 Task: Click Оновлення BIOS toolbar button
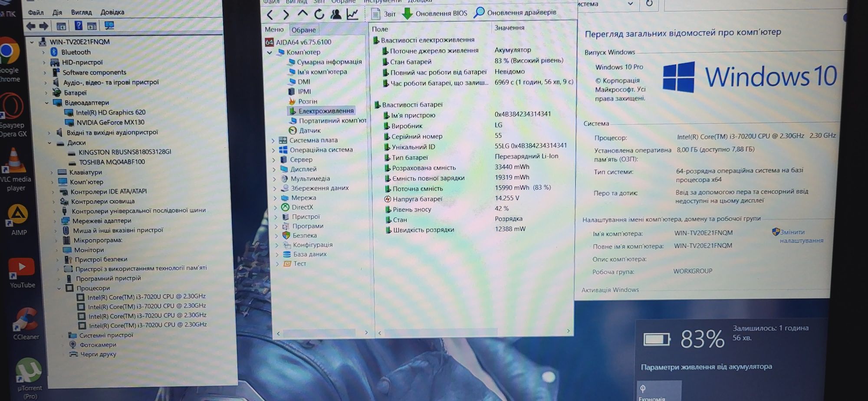coord(434,13)
